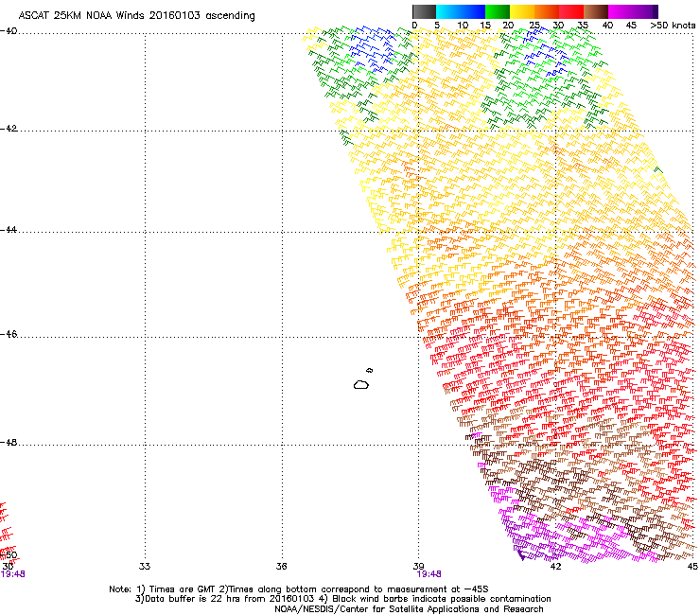Click the "-48" latitude axis label
The image size is (700, 615).
(9, 443)
